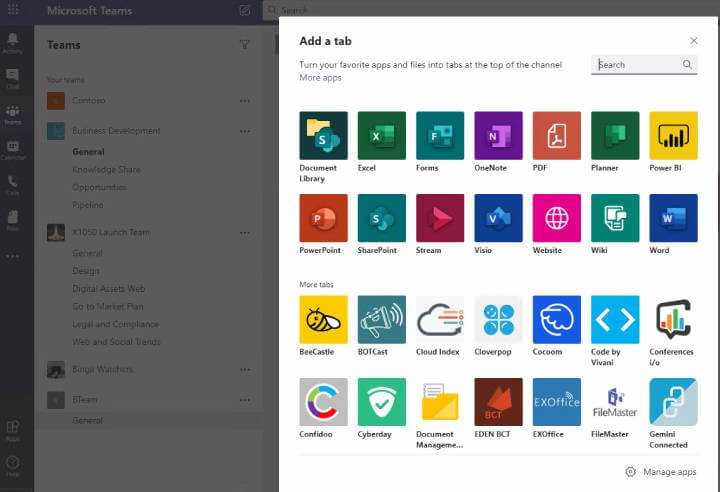Screen dimensions: 720x492
Task: Pick the OneNote app tile
Action: 498,136
